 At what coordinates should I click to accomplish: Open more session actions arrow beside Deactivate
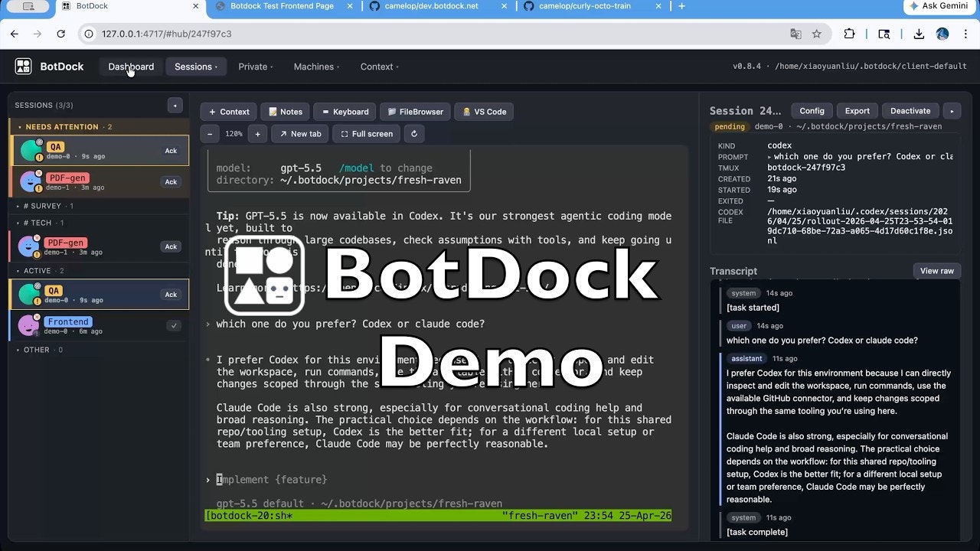[952, 111]
